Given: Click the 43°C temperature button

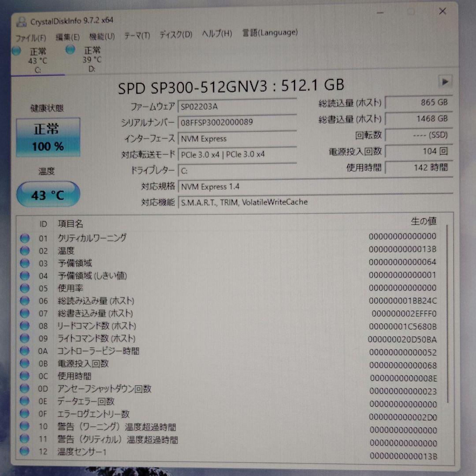Looking at the screenshot, I should 48,194.
